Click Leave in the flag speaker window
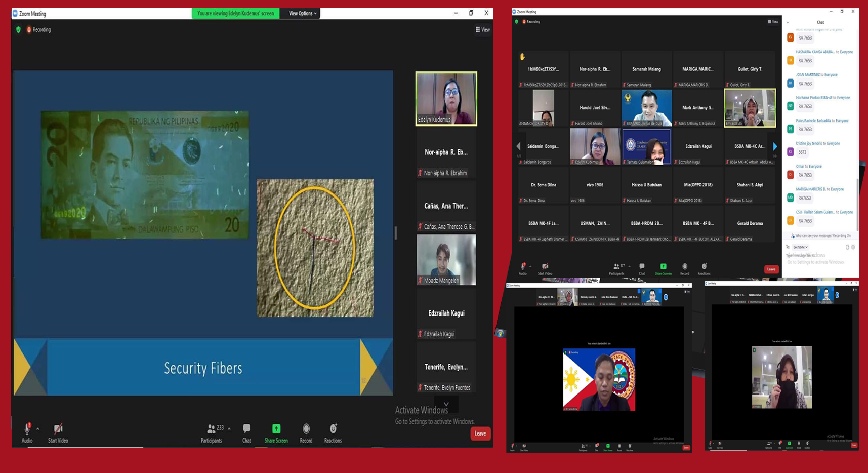Screen dimensions: 868x473 click(686, 448)
